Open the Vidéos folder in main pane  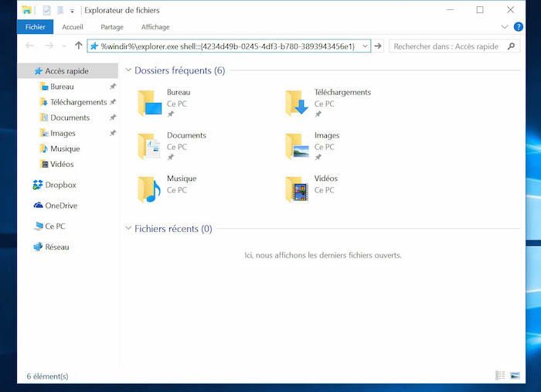pos(294,189)
